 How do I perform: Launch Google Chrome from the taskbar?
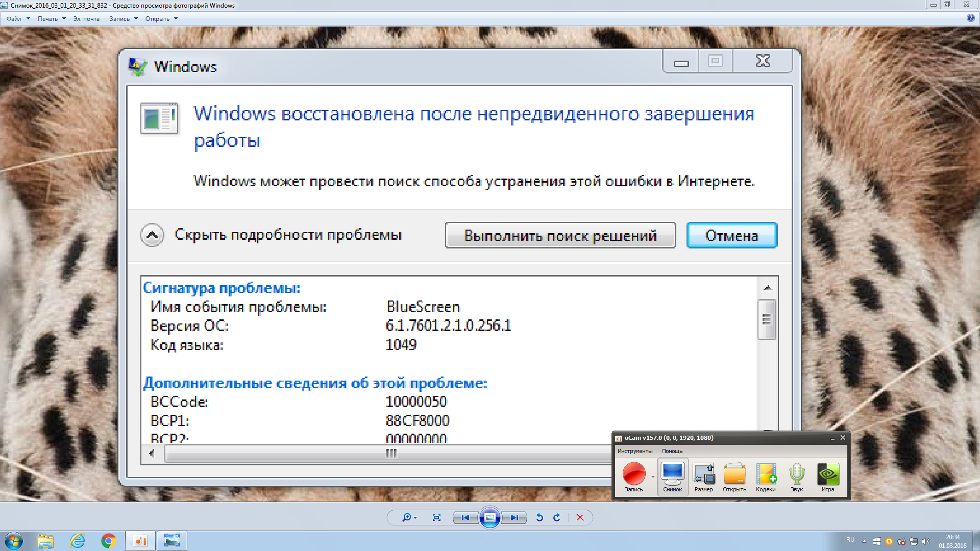point(109,541)
